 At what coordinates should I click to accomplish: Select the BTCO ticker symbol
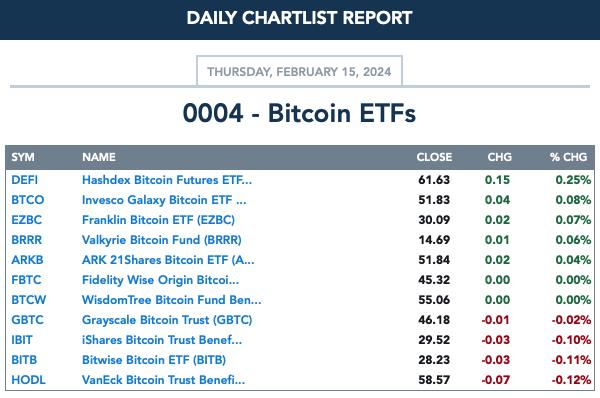28,200
